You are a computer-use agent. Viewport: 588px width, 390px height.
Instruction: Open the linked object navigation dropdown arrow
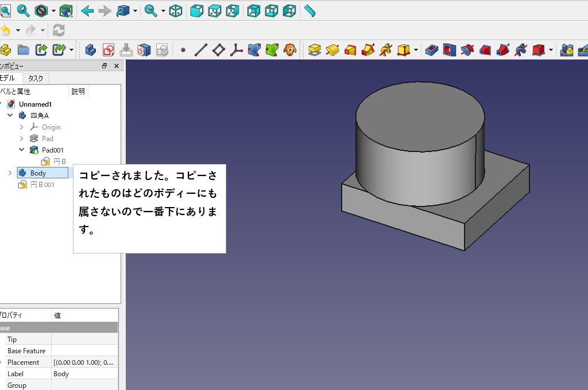pos(135,11)
